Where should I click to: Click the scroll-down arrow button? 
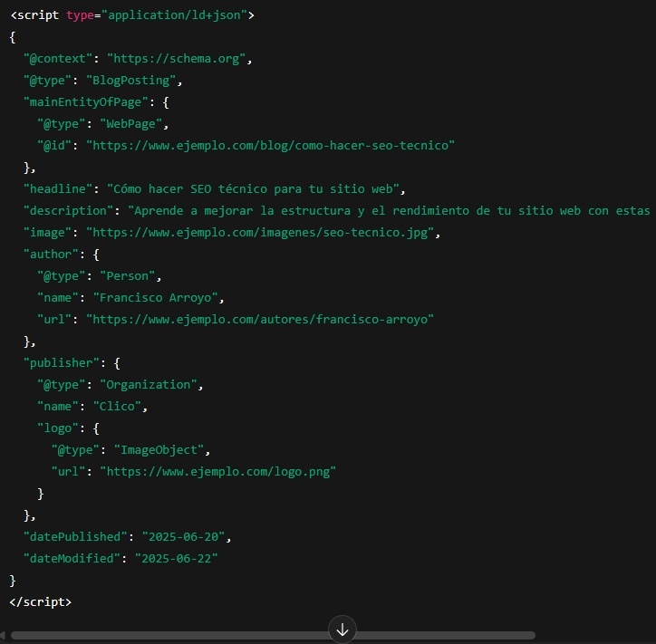tap(342, 630)
